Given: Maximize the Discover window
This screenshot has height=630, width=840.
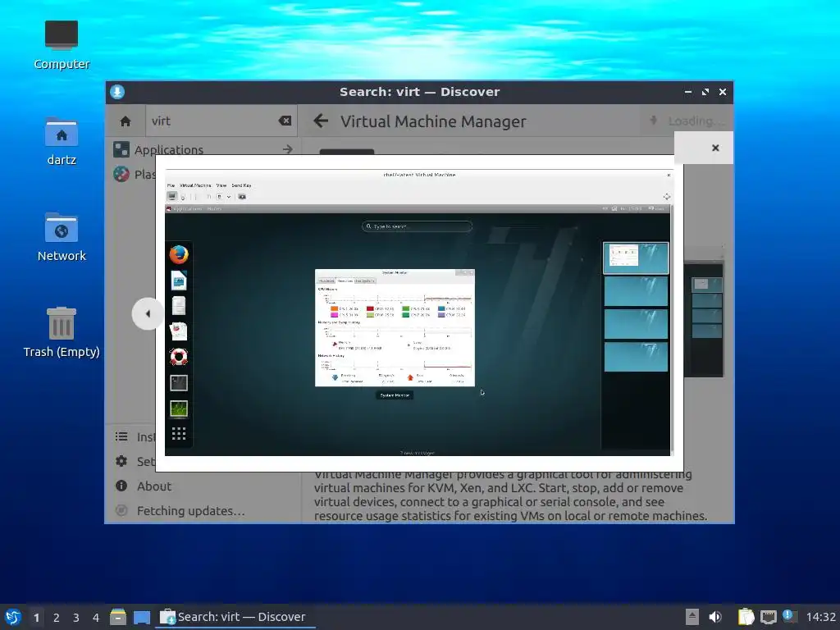Looking at the screenshot, I should pos(705,92).
